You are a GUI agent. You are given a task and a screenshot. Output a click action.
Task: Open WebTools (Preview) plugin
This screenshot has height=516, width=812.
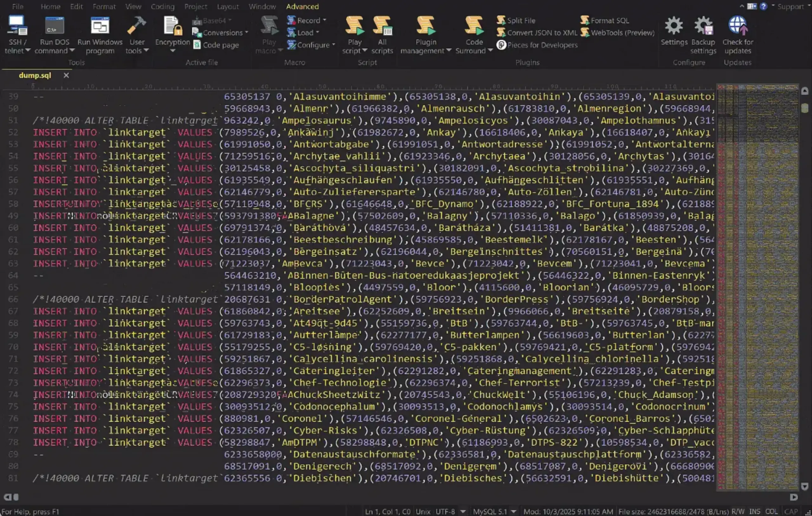click(617, 32)
